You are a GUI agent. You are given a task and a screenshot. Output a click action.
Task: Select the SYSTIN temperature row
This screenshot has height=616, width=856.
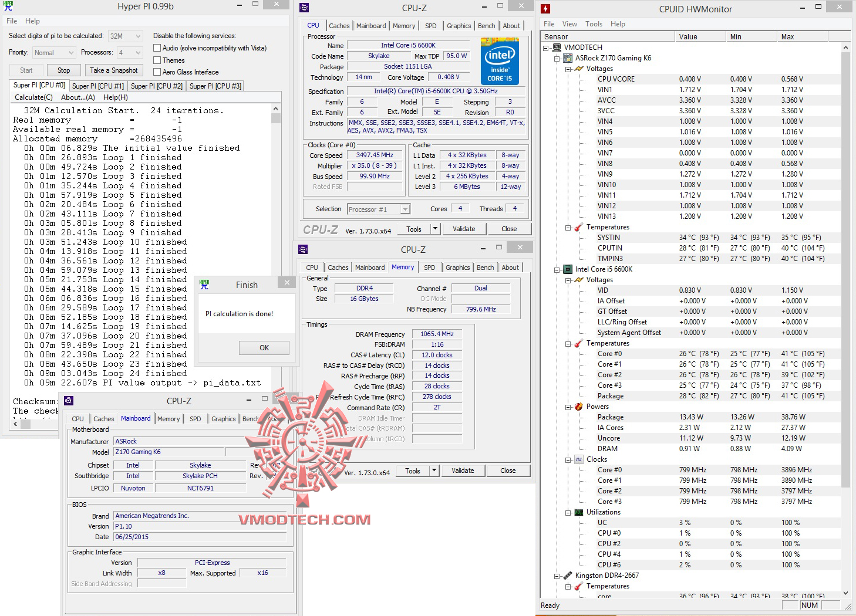pos(719,238)
